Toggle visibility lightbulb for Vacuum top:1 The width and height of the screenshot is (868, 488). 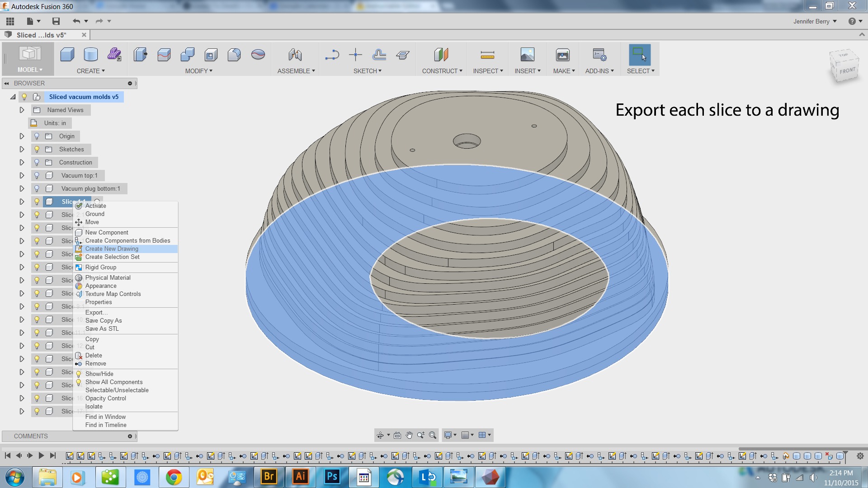[x=37, y=175]
